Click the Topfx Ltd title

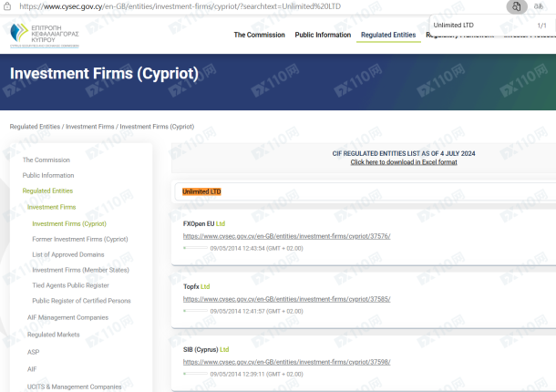coord(197,286)
